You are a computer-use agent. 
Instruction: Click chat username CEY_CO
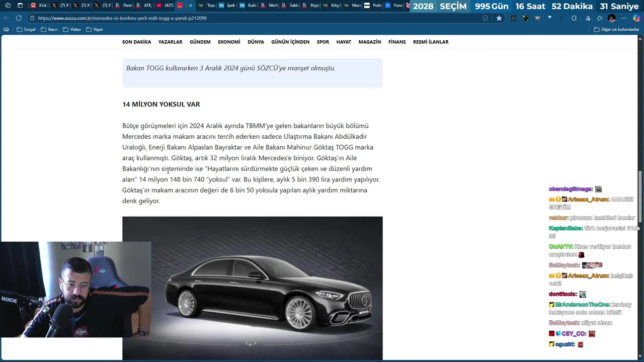574,334
